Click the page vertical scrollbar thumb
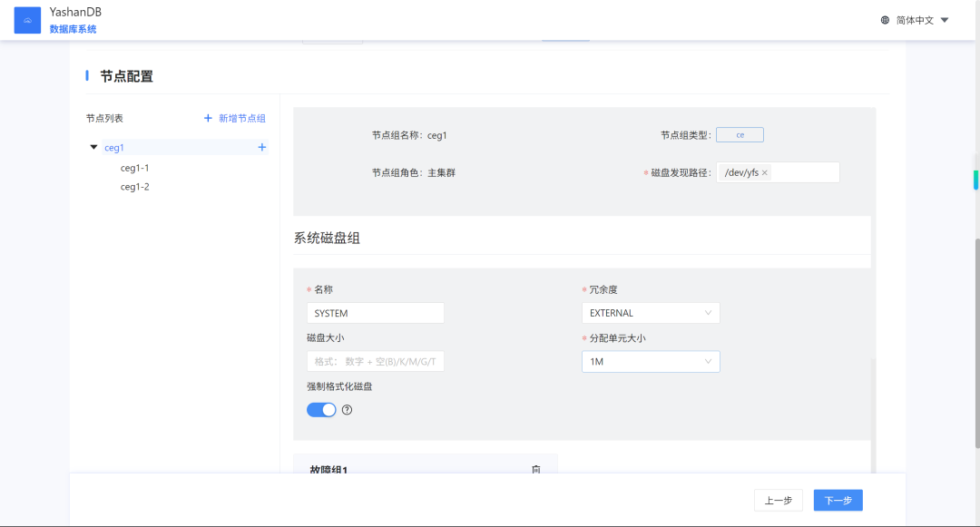This screenshot has height=527, width=980. [x=977, y=344]
